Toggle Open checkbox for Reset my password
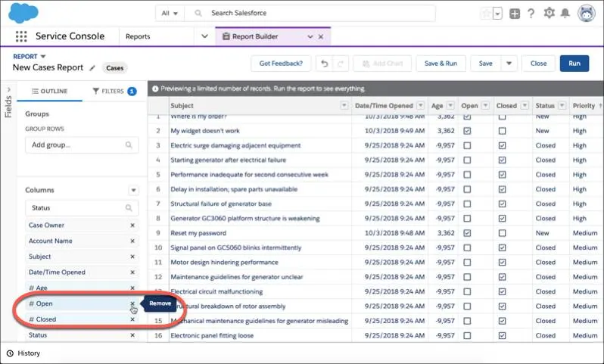The height and width of the screenshot is (364, 604). [x=467, y=233]
